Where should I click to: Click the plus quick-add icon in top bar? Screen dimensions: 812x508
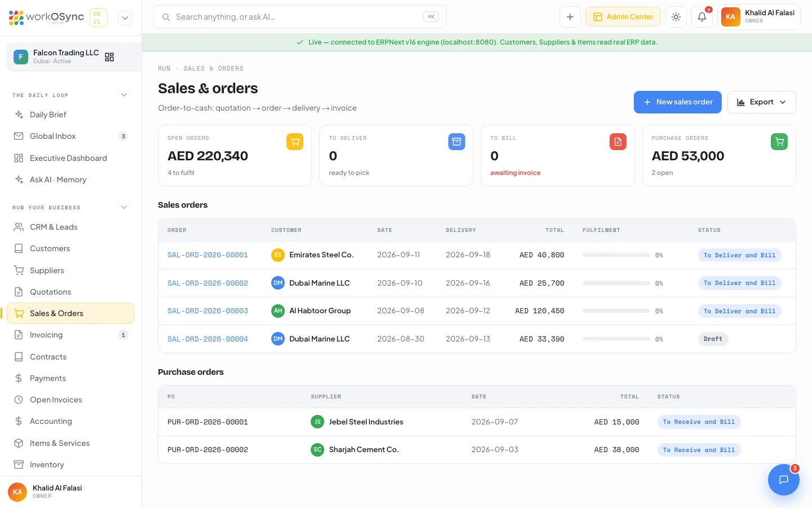[x=570, y=17]
